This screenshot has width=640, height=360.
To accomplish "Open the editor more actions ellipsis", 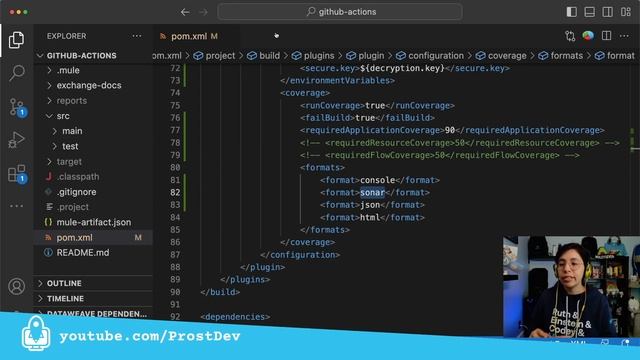I will pyautogui.click(x=624, y=36).
